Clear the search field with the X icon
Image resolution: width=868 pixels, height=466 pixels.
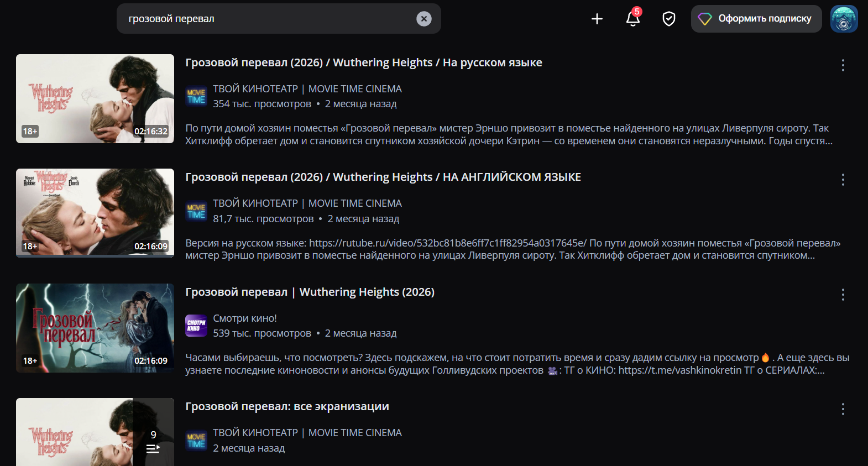click(423, 19)
